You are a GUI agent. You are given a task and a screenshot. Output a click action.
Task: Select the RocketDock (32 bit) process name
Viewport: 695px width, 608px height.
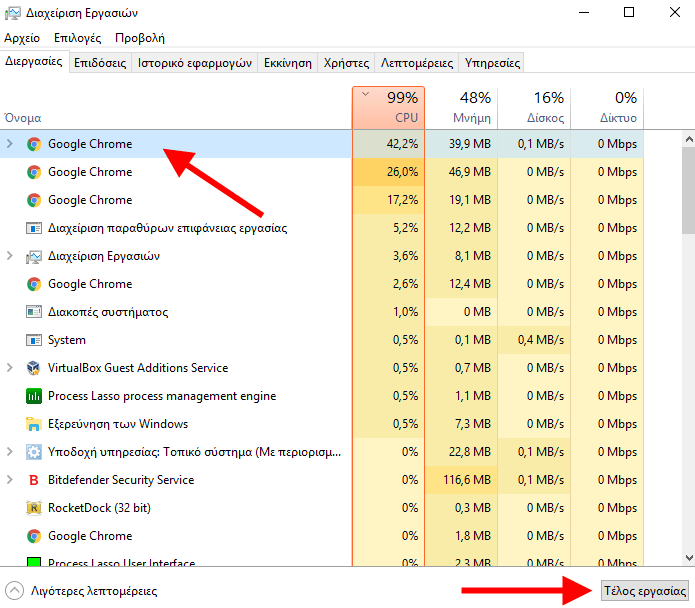click(x=99, y=508)
